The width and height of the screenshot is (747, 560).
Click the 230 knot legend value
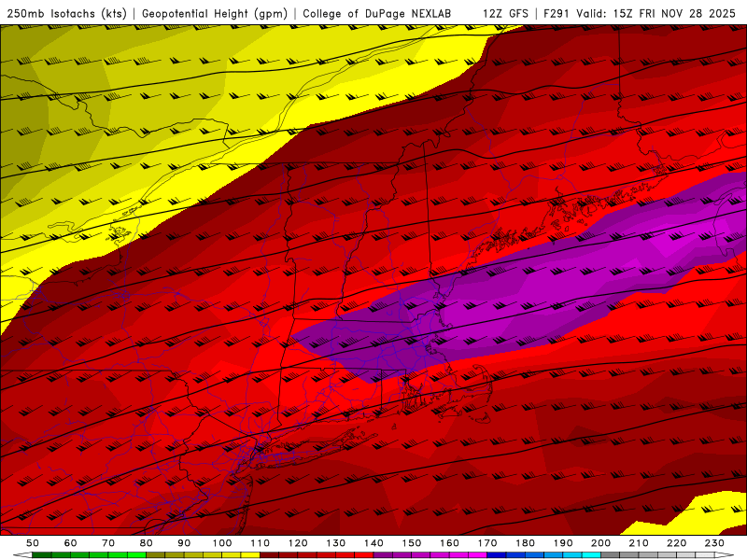click(714, 543)
